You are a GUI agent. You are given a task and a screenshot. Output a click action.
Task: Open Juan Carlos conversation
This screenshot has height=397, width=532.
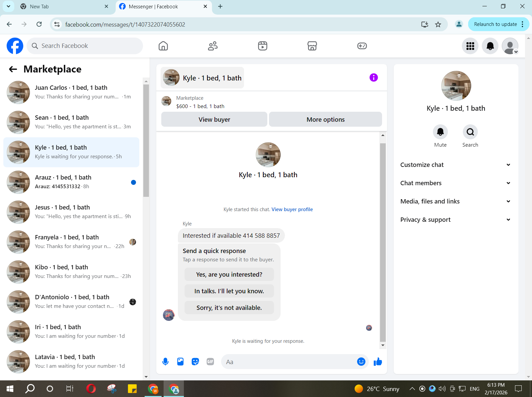(71, 92)
